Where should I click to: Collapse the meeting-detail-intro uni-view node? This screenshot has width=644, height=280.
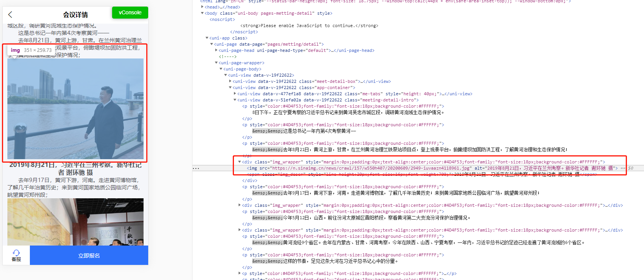(x=235, y=100)
